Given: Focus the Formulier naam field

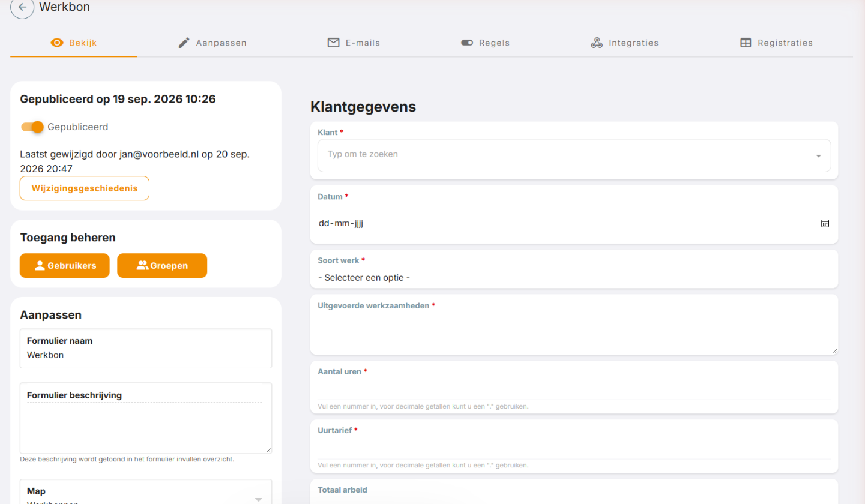Looking at the screenshot, I should pos(146,348).
